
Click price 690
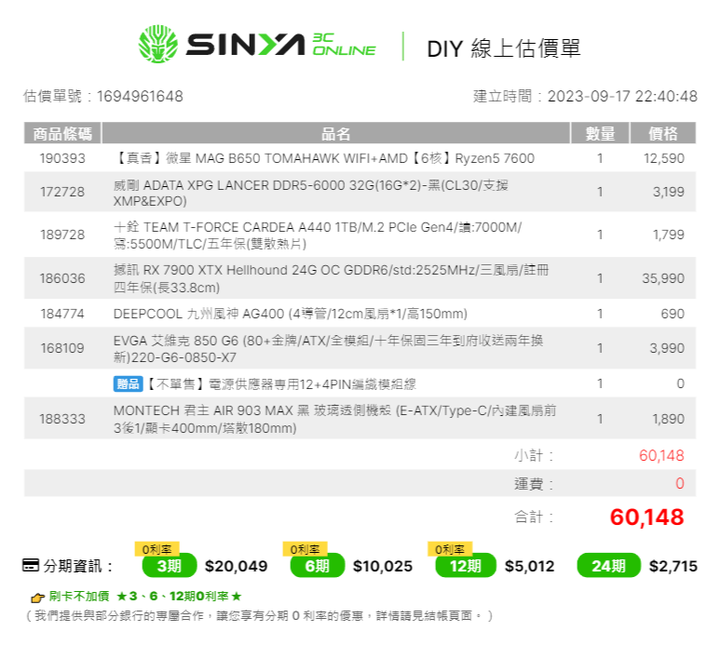click(x=673, y=314)
